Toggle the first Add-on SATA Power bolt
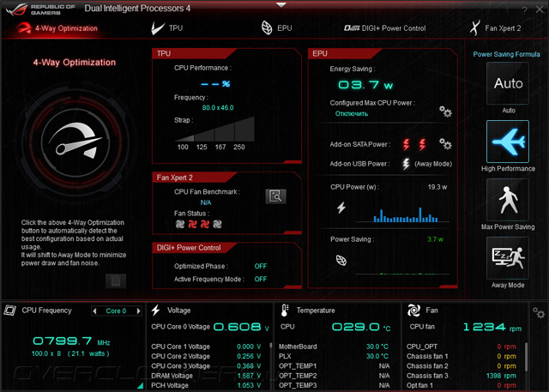This screenshot has height=392, width=549. coord(406,144)
